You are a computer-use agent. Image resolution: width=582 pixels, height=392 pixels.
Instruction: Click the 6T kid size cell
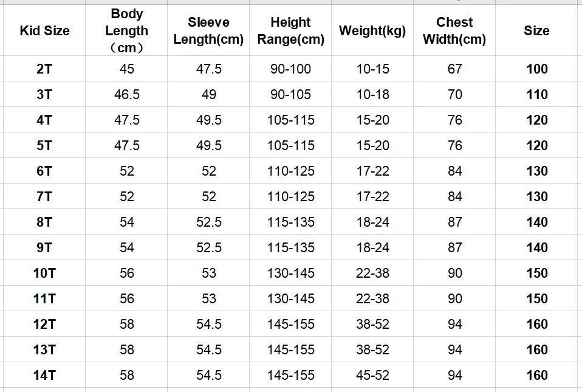[44, 171]
